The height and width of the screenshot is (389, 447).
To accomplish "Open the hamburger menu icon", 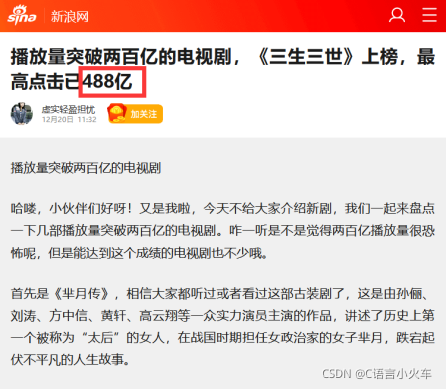I will click(429, 15).
